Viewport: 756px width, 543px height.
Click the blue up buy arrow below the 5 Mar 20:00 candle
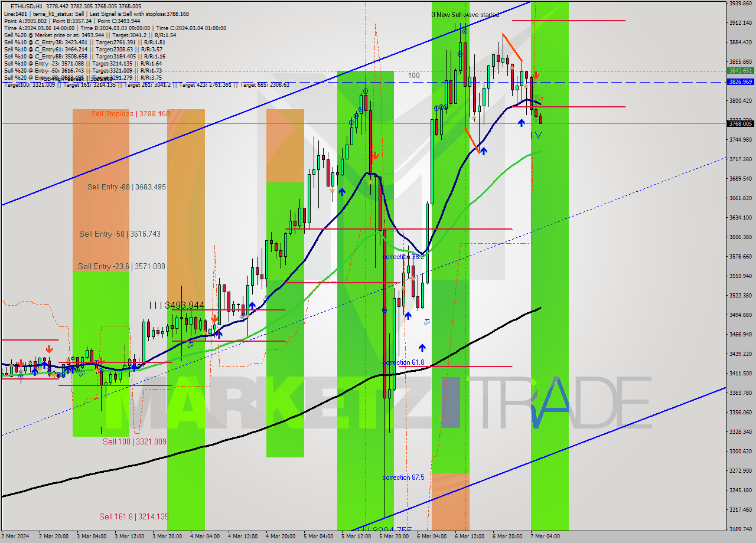pos(408,315)
